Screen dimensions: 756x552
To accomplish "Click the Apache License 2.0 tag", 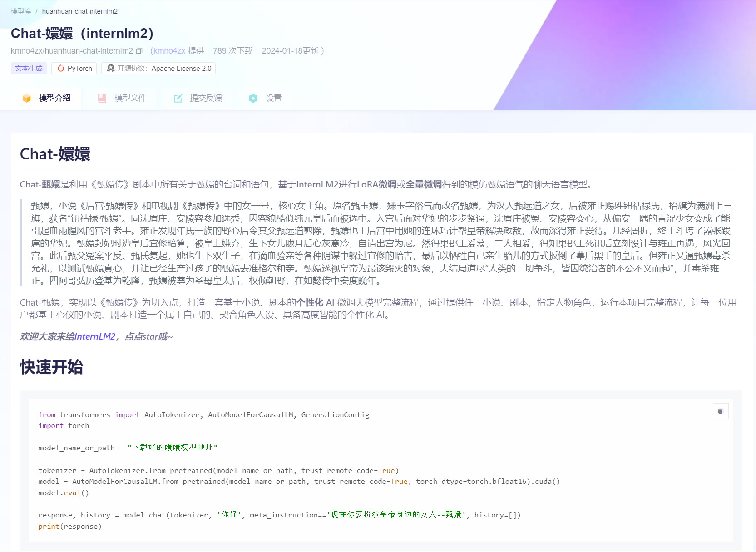I will (x=158, y=69).
